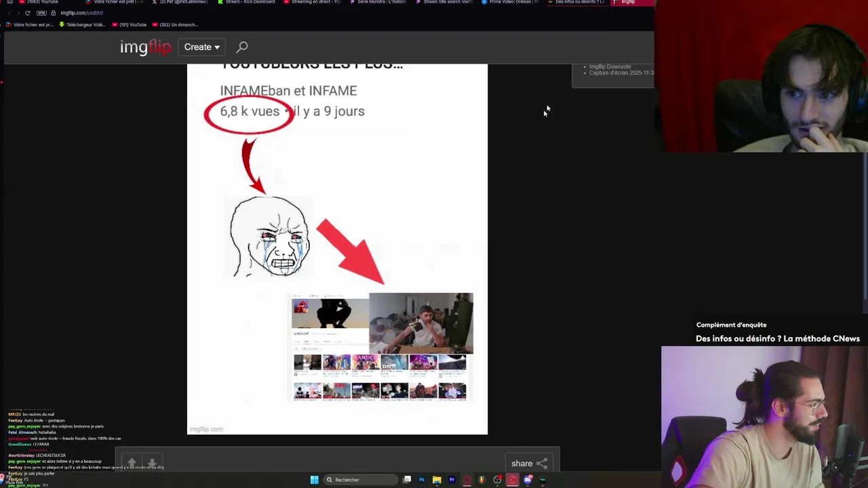Click the browser forward arrow

coord(18,13)
